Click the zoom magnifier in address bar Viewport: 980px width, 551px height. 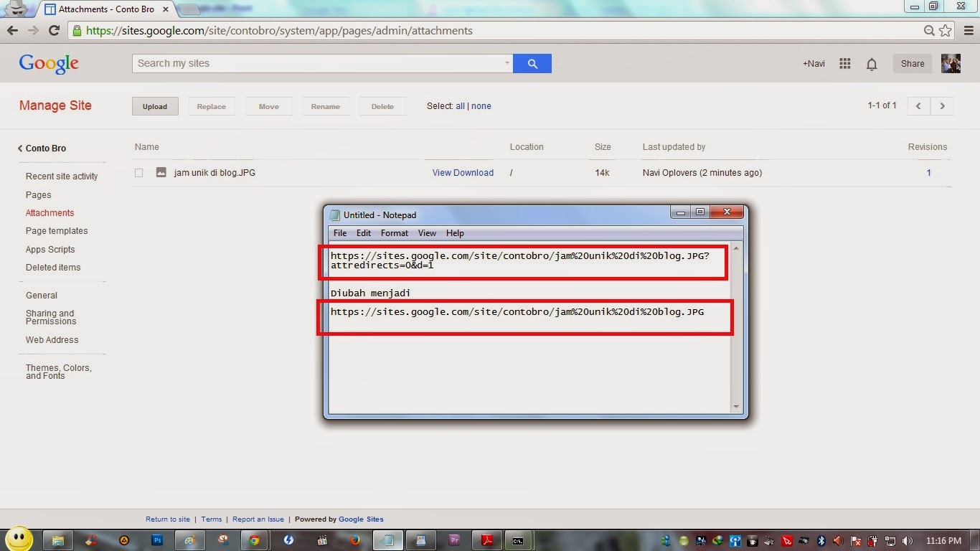pyautogui.click(x=929, y=31)
